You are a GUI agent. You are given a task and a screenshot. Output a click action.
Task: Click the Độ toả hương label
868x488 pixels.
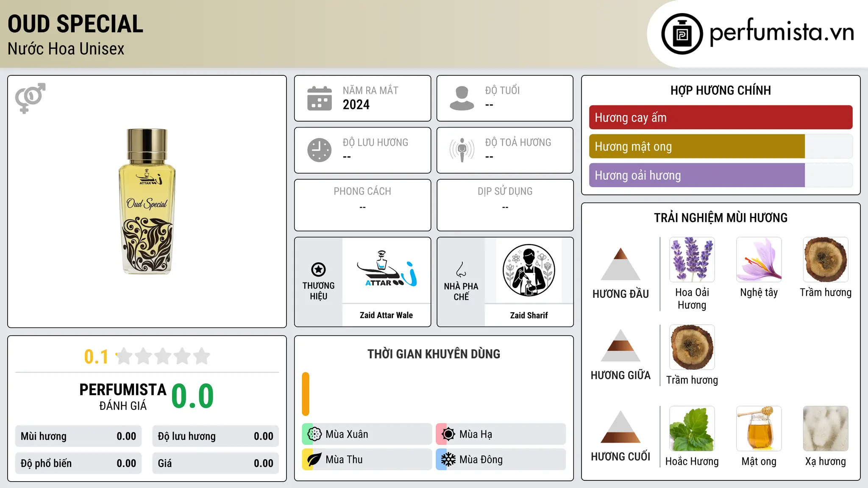tap(518, 142)
